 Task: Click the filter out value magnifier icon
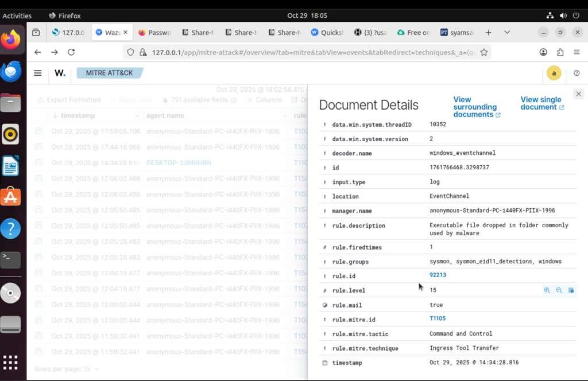click(559, 290)
